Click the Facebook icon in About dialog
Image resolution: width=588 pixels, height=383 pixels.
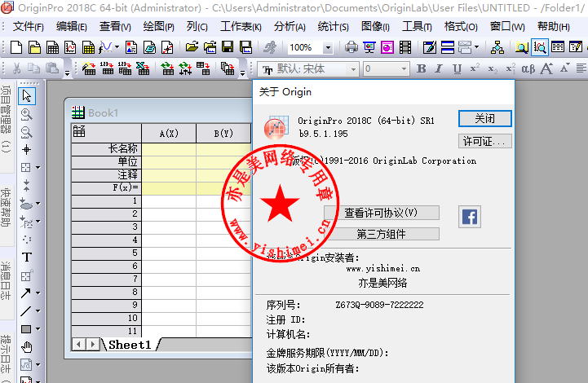click(x=470, y=217)
